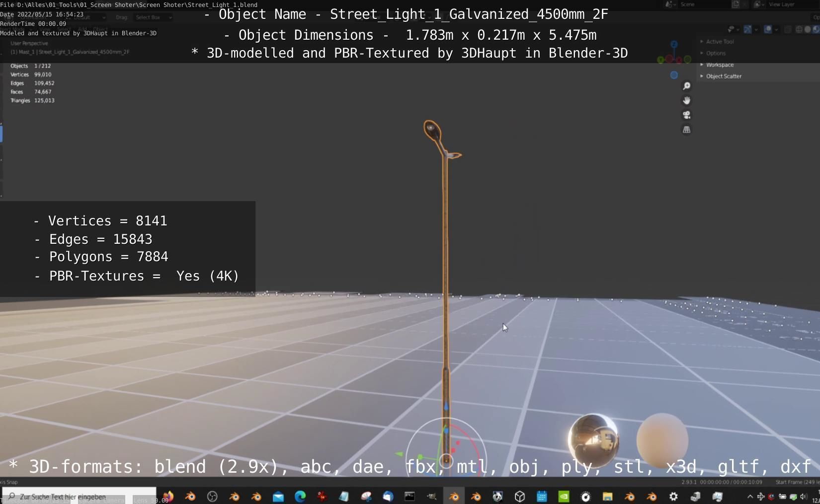The image size is (820, 504).
Task: Click the Scene name field
Action: tap(703, 4)
